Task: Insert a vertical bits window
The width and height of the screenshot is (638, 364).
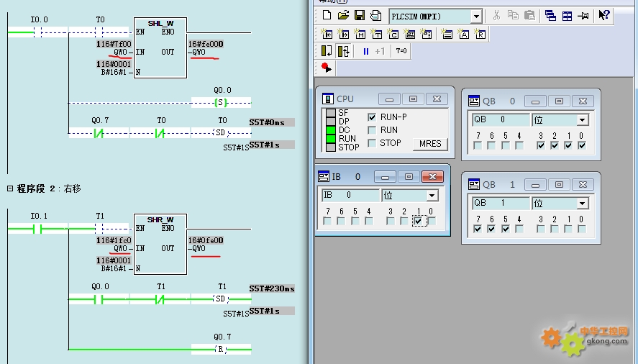Action: tap(427, 35)
